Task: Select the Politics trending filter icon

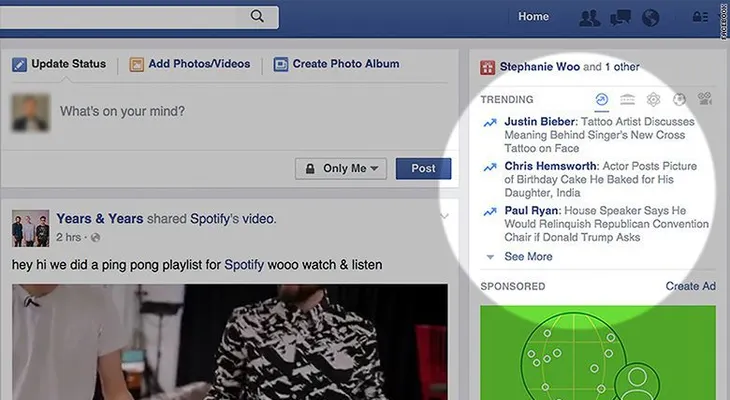Action: pyautogui.click(x=628, y=99)
